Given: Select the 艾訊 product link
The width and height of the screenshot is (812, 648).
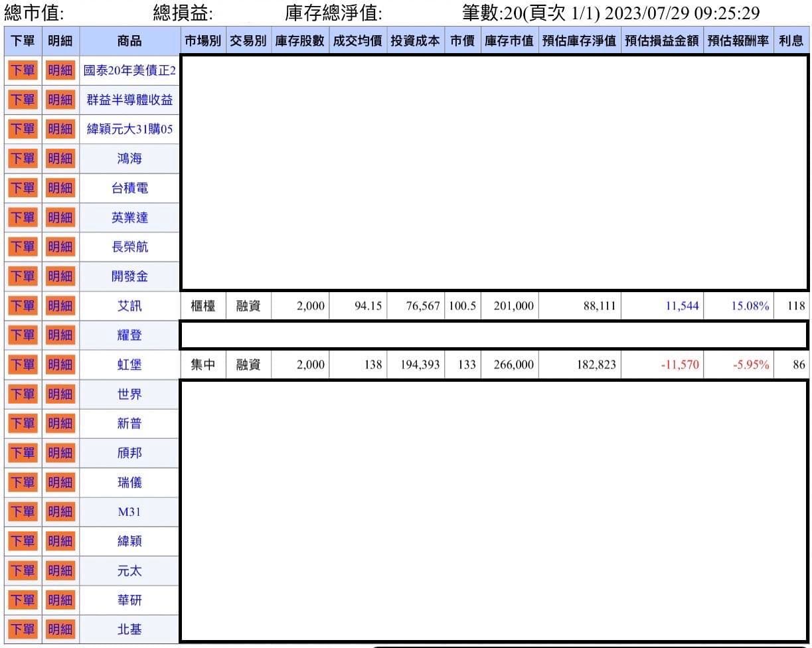Looking at the screenshot, I should (129, 305).
